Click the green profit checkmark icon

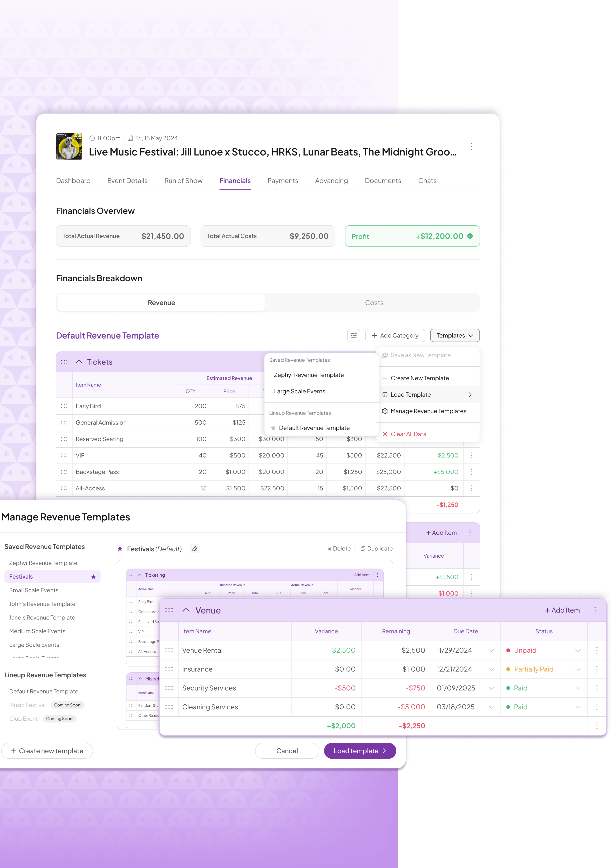tap(470, 236)
